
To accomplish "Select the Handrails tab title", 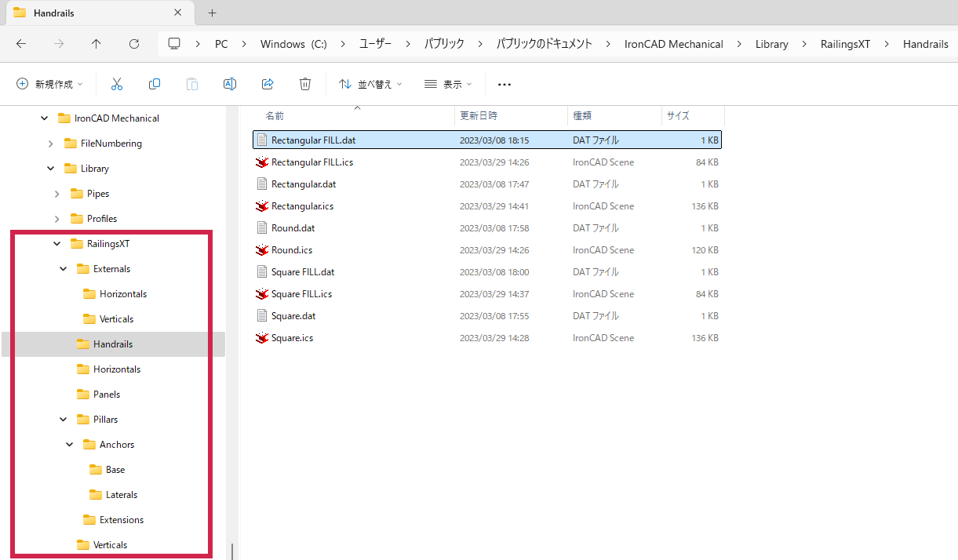I will pyautogui.click(x=56, y=13).
